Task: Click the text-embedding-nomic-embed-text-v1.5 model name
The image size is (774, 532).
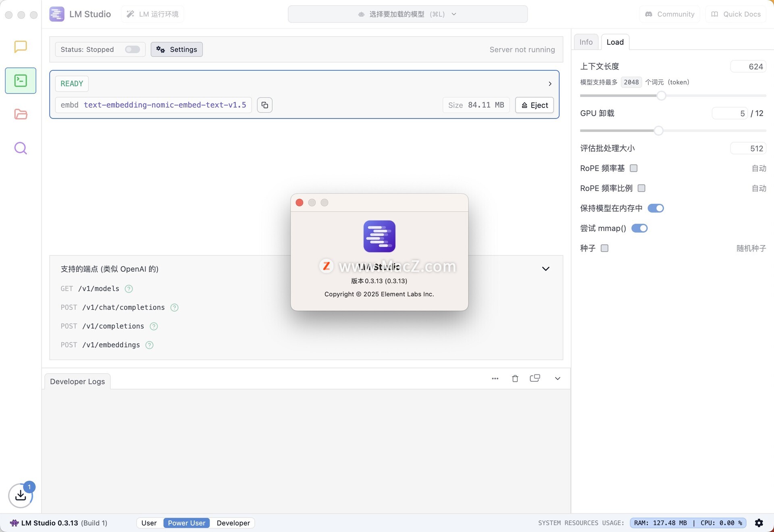Action: pyautogui.click(x=165, y=105)
